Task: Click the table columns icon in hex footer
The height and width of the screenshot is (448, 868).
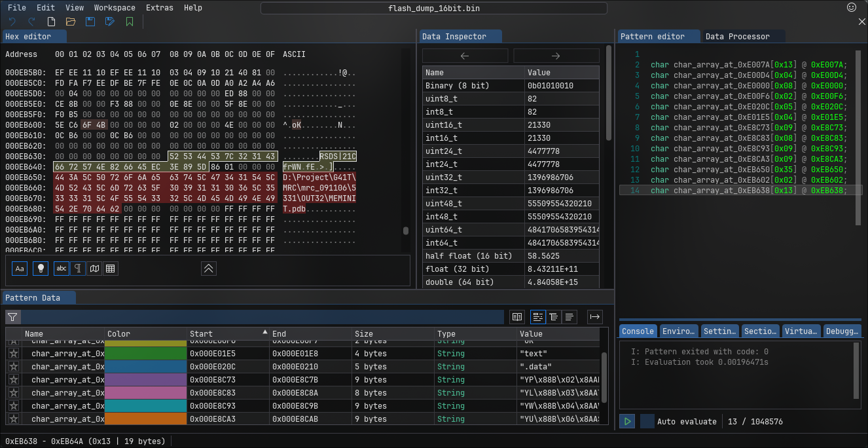Action: point(111,268)
